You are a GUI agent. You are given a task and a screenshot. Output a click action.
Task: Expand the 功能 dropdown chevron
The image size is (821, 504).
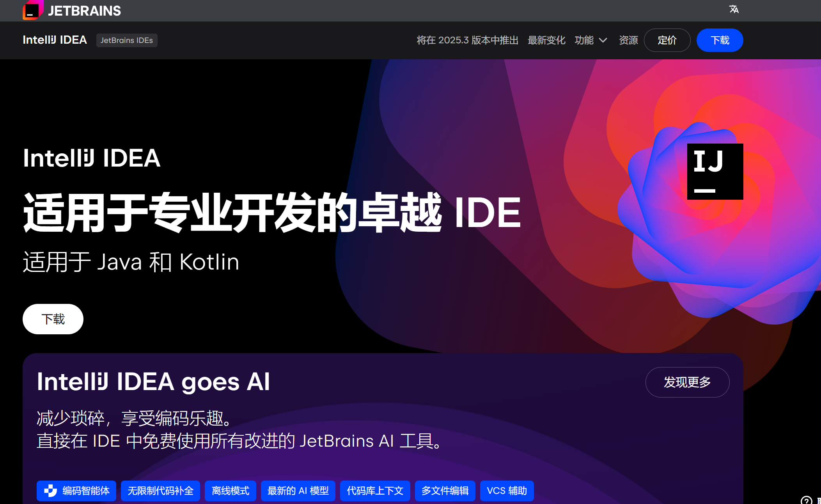[x=603, y=40]
